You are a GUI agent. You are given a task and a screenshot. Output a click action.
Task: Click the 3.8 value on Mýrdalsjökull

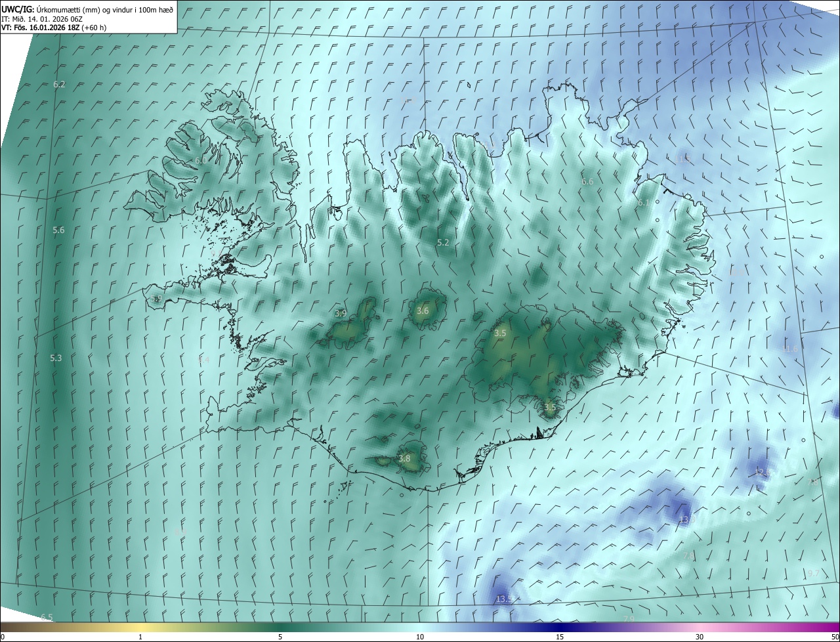(x=404, y=459)
